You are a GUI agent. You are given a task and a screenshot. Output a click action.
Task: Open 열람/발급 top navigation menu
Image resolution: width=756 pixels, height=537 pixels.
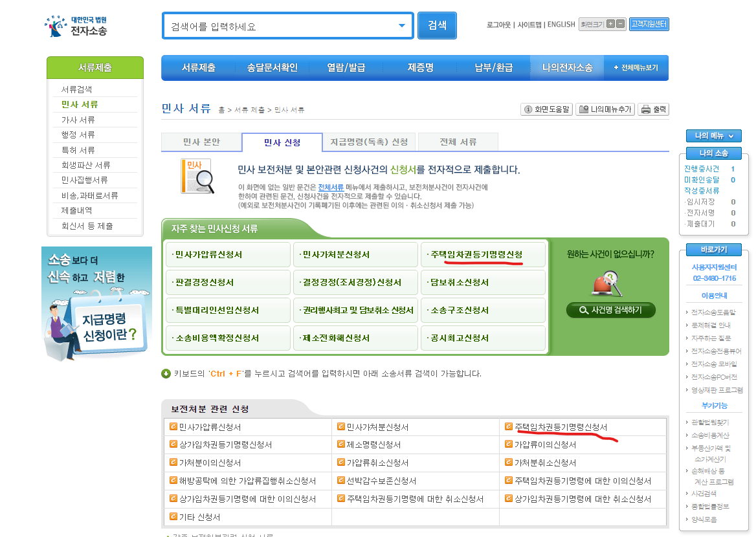pyautogui.click(x=346, y=68)
